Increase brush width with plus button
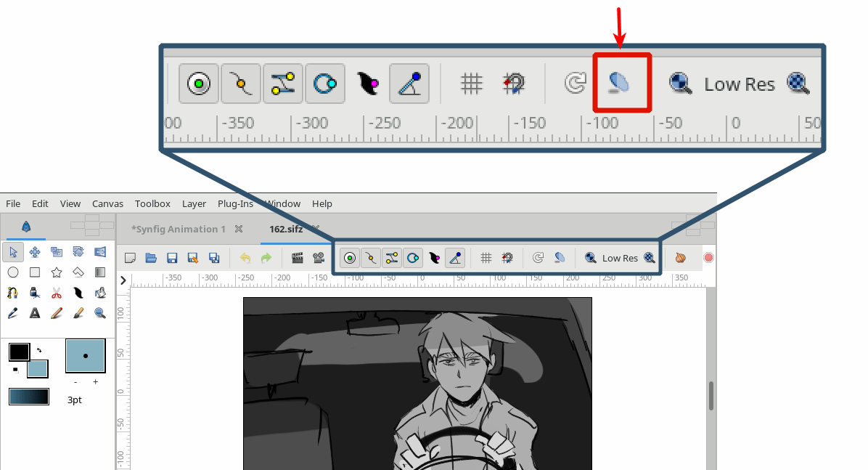Image resolution: width=868 pixels, height=470 pixels. (96, 382)
